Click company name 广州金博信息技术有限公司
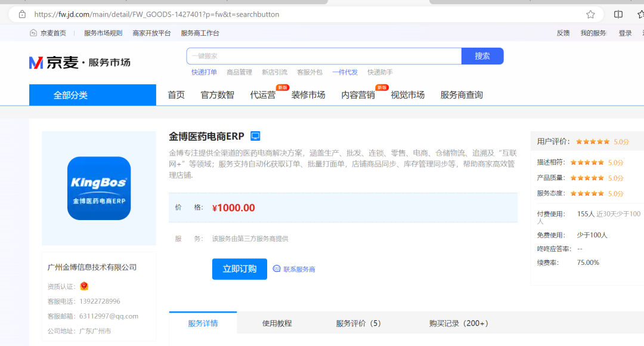 point(92,267)
